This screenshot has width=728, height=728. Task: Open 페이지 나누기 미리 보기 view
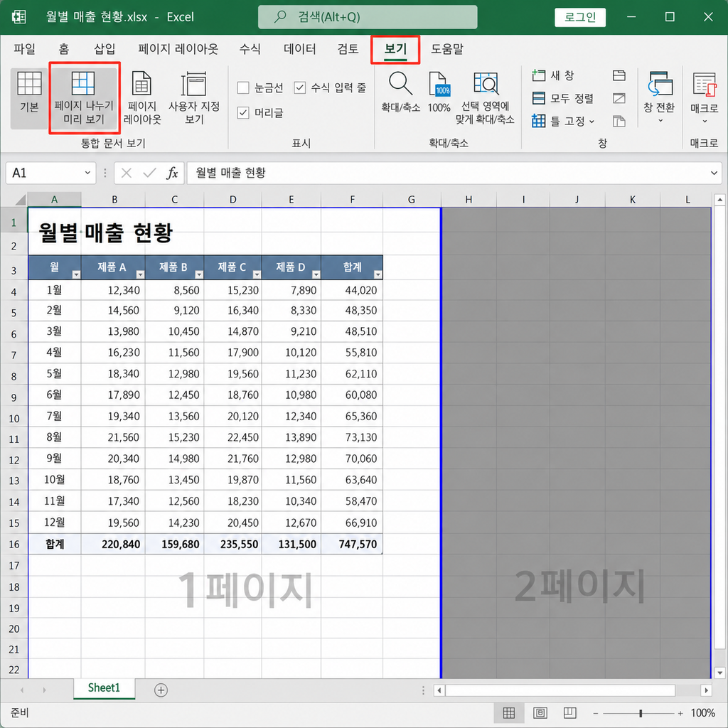point(84,98)
